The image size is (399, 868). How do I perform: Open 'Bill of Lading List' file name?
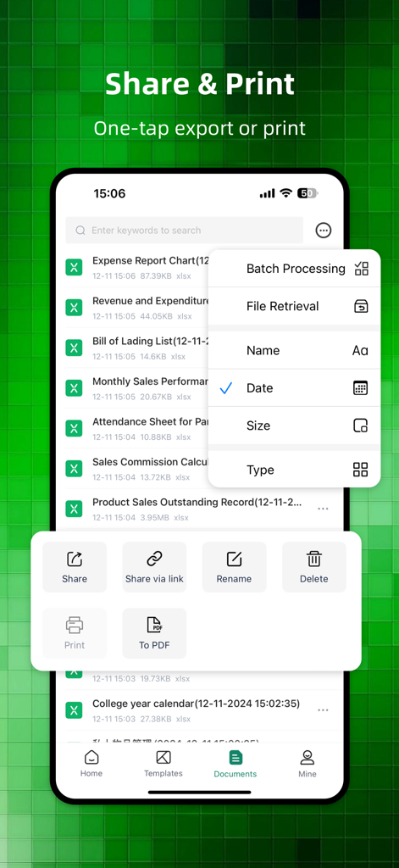tap(150, 342)
